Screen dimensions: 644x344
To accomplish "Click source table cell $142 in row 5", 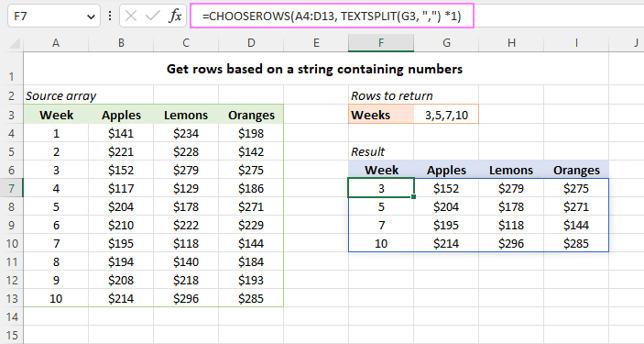I will click(x=251, y=151).
